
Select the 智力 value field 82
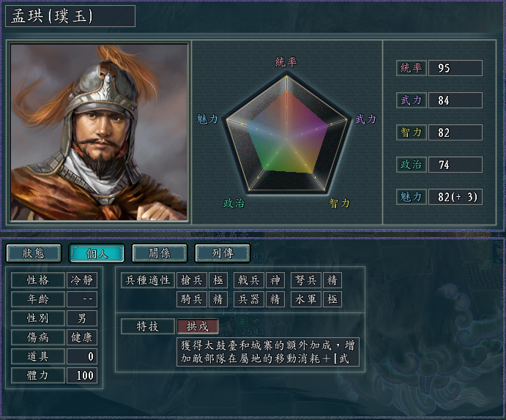click(x=455, y=132)
